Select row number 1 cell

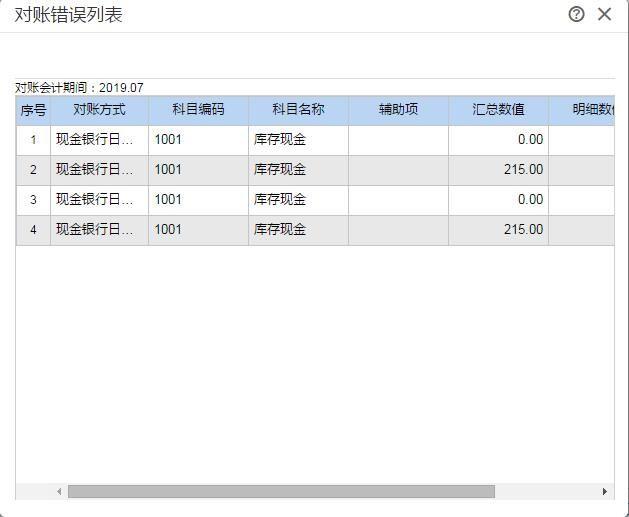33,140
